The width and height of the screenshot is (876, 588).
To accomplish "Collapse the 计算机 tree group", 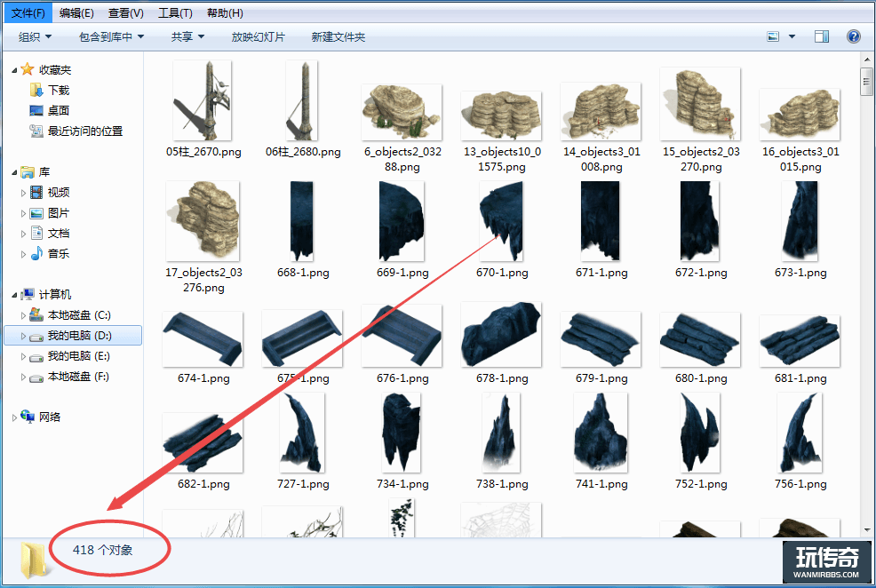I will tap(14, 294).
